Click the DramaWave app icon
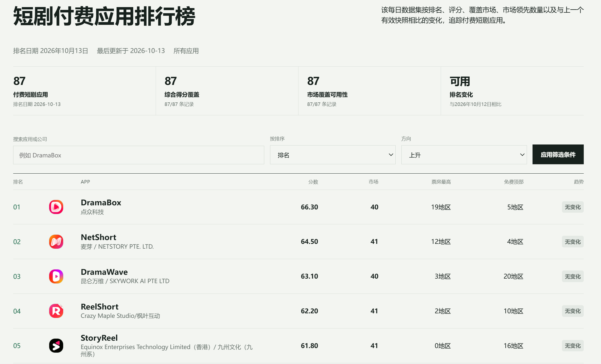This screenshot has width=601, height=364. click(x=56, y=276)
